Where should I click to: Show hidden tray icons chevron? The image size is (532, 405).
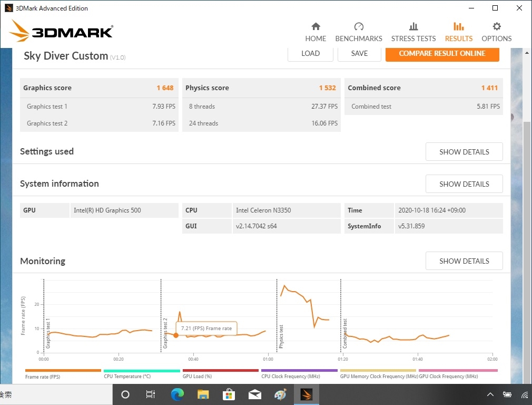coord(490,394)
